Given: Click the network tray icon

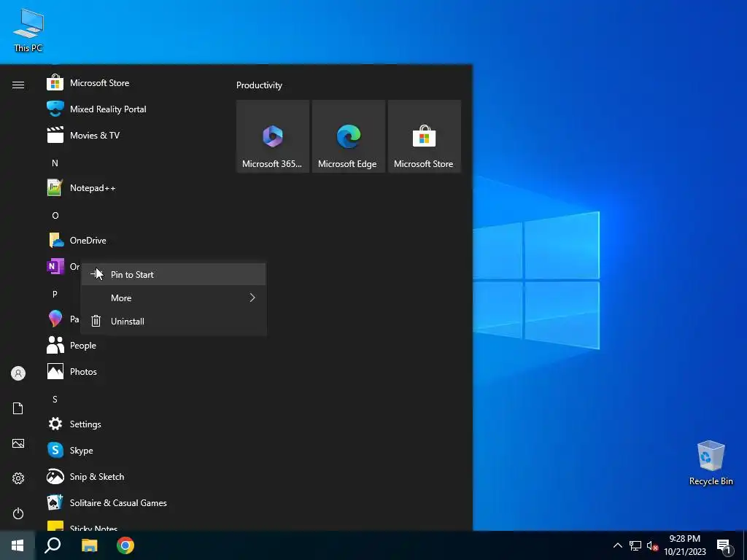Looking at the screenshot, I should click(635, 545).
